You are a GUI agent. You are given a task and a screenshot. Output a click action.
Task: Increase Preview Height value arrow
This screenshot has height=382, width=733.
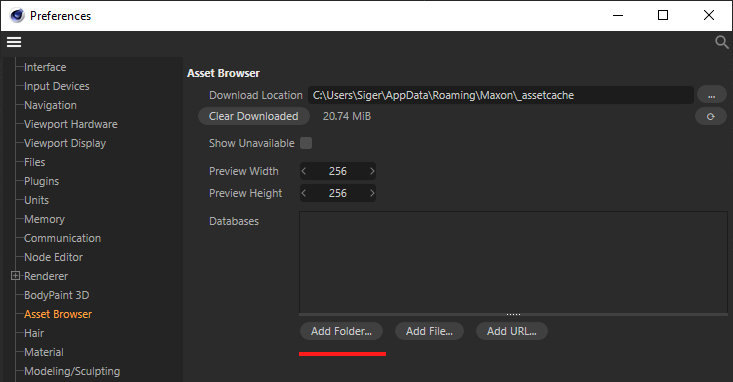point(372,193)
